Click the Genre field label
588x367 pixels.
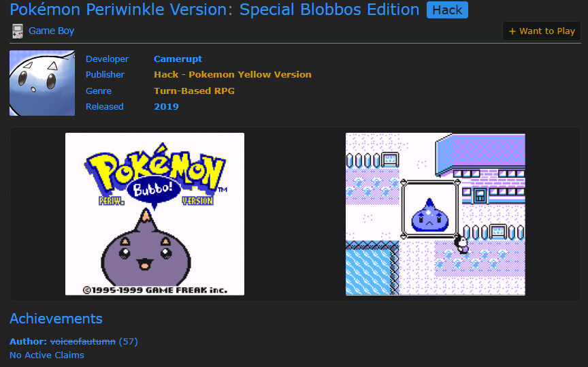point(99,91)
